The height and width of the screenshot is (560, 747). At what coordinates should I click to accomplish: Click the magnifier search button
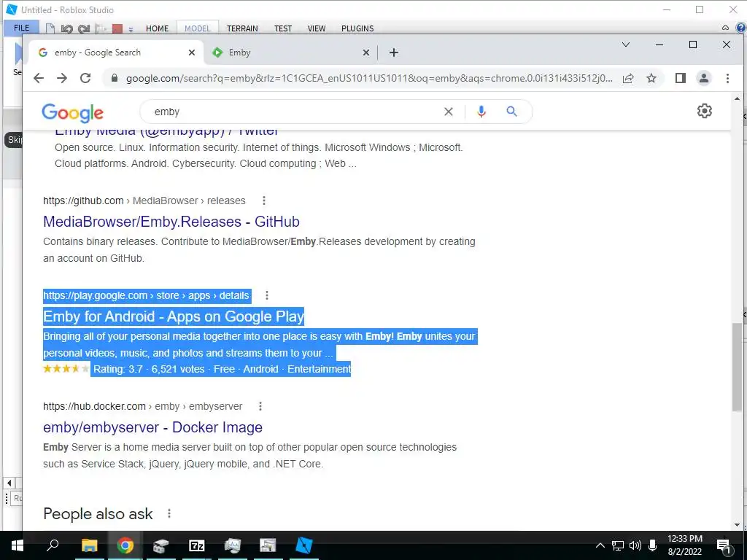(511, 112)
